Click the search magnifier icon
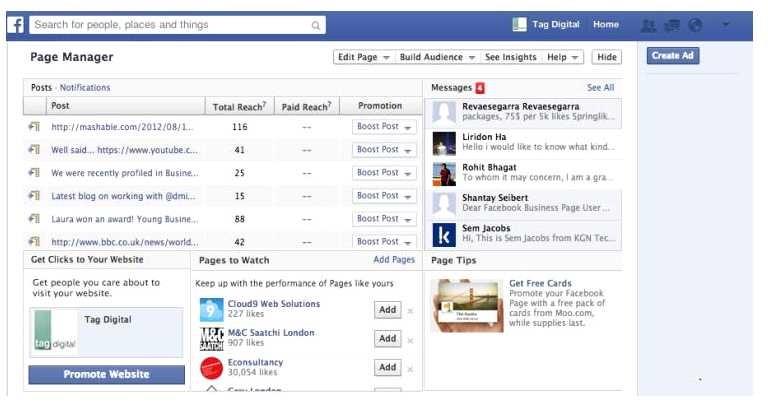The height and width of the screenshot is (401, 768). point(315,25)
